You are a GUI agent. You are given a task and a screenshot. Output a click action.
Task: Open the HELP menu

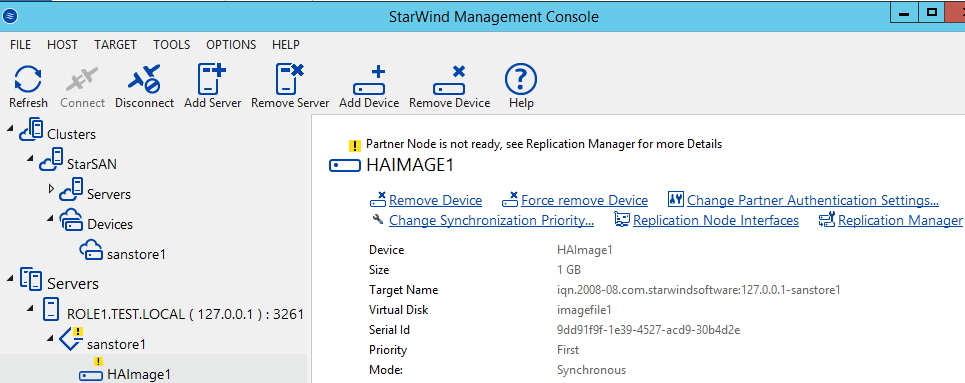coord(286,45)
